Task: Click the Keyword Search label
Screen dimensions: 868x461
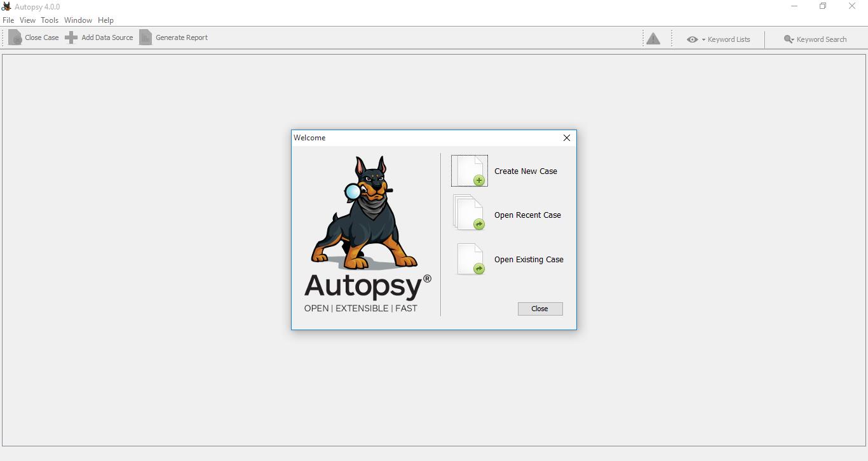Action: pyautogui.click(x=822, y=39)
